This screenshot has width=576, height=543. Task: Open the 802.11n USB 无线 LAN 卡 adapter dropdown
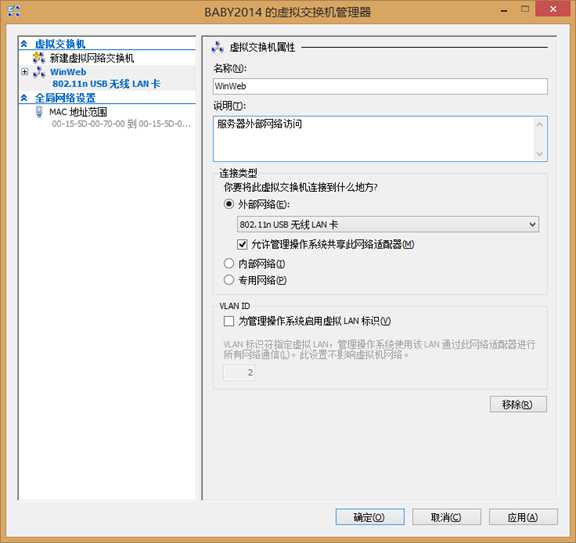click(388, 224)
